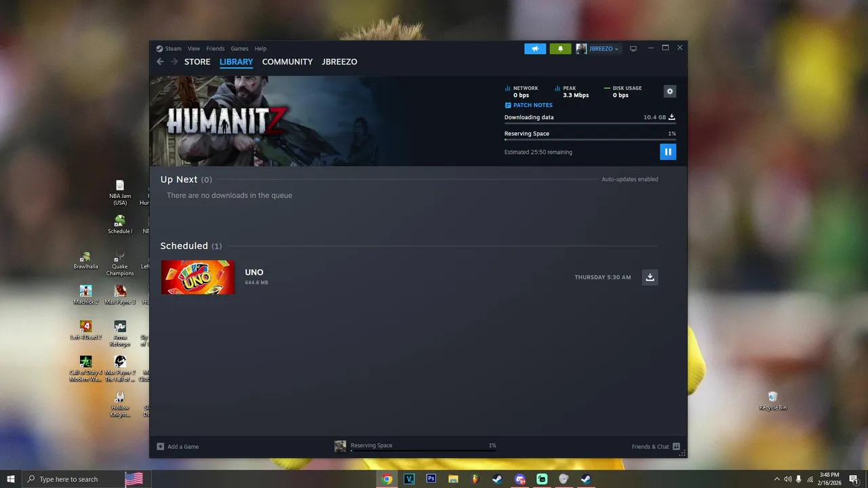Image resolution: width=868 pixels, height=488 pixels.
Task: Switch to the STORE tab
Action: [197, 62]
